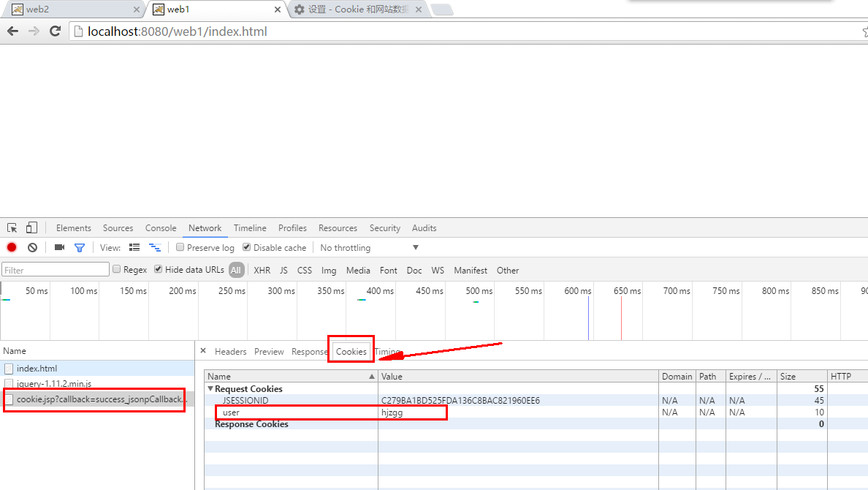Viewport: 868px width, 490px height.
Task: Stop recording network log red button
Action: point(12,248)
